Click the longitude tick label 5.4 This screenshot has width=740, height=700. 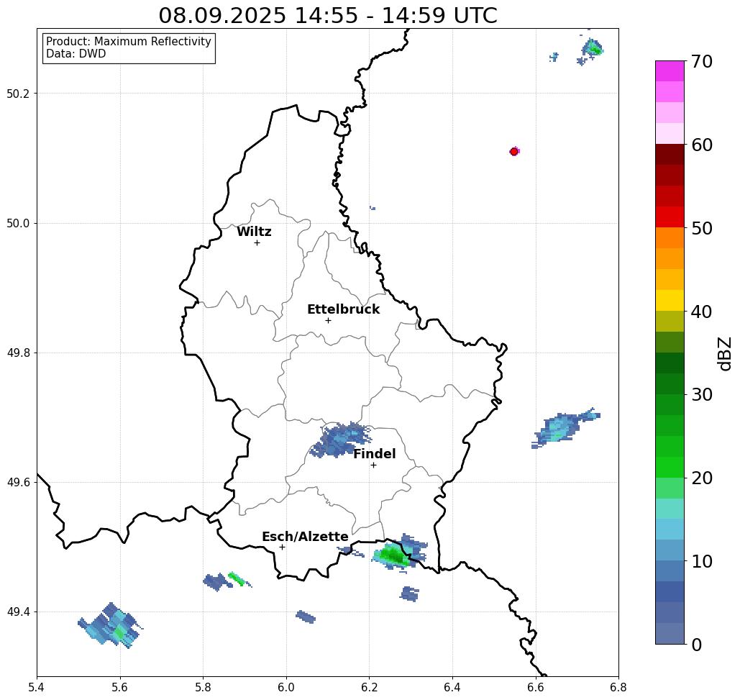coord(37,687)
